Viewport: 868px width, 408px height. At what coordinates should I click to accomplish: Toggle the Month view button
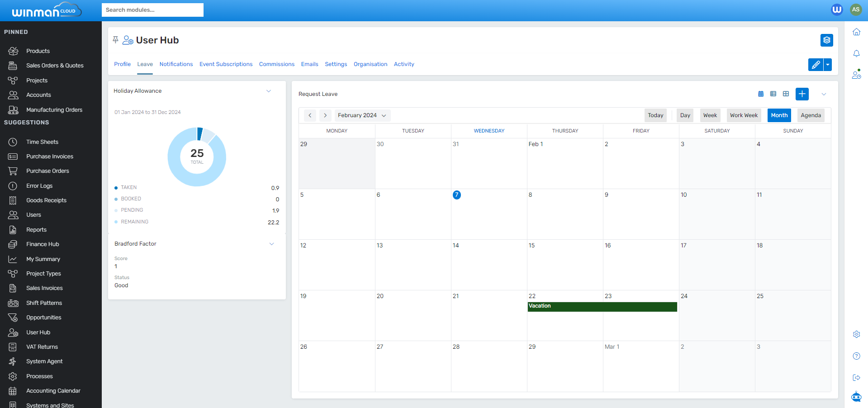(779, 115)
